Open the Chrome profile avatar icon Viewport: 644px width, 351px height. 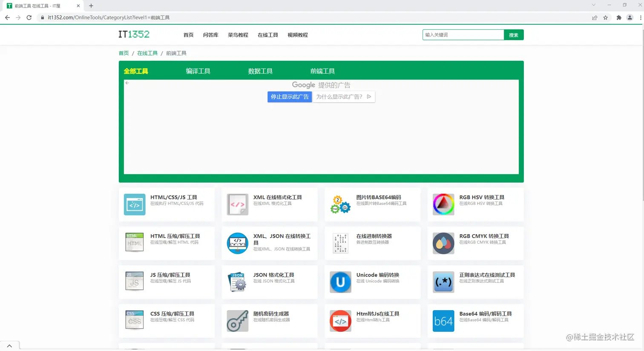[630, 17]
